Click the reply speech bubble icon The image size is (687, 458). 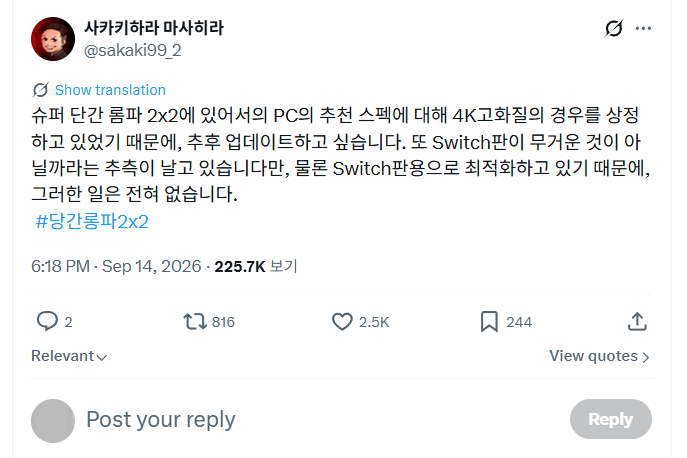tap(47, 321)
